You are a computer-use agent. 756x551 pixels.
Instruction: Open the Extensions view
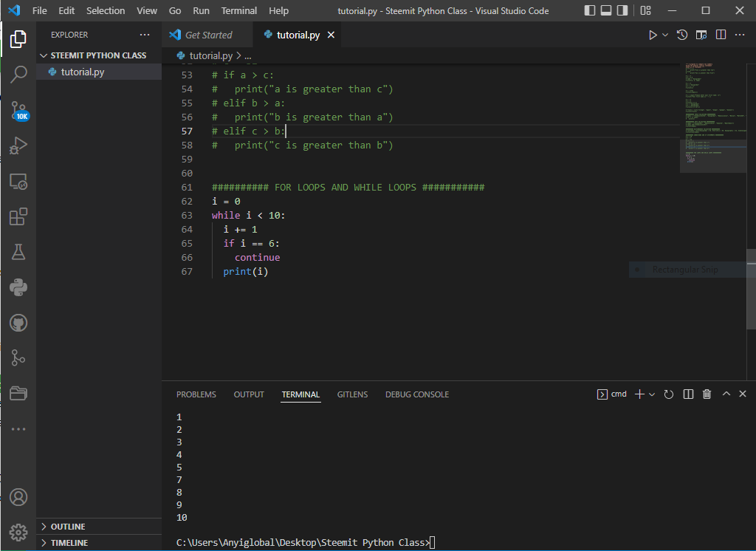click(x=18, y=216)
